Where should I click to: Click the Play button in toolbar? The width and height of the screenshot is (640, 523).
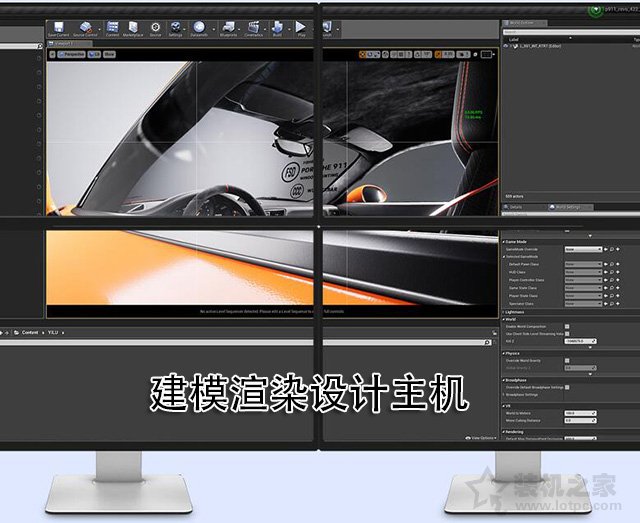click(x=301, y=28)
